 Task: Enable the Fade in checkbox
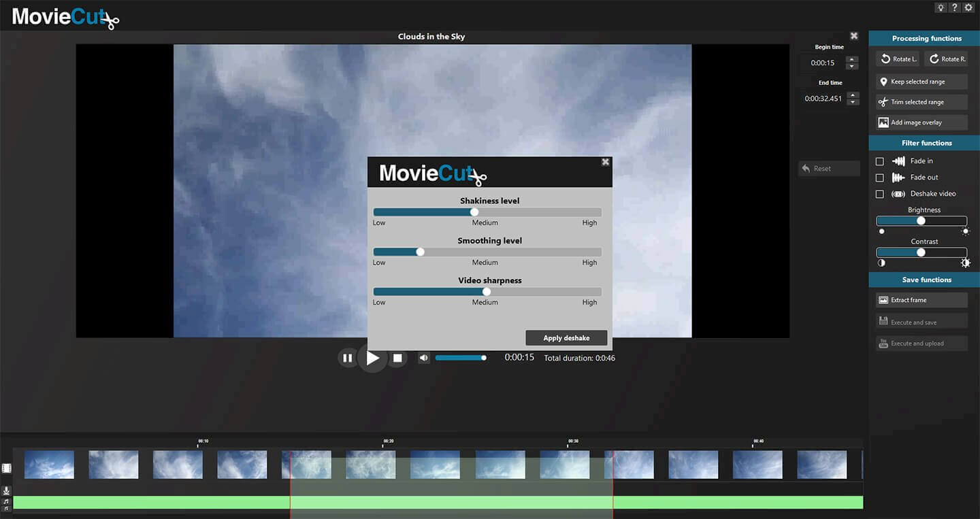click(879, 161)
